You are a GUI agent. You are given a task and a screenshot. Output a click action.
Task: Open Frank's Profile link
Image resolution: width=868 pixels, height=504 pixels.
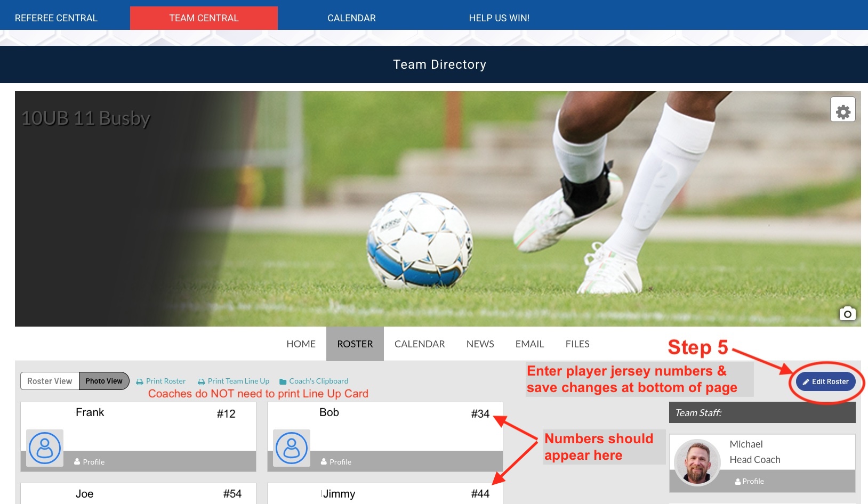point(89,462)
